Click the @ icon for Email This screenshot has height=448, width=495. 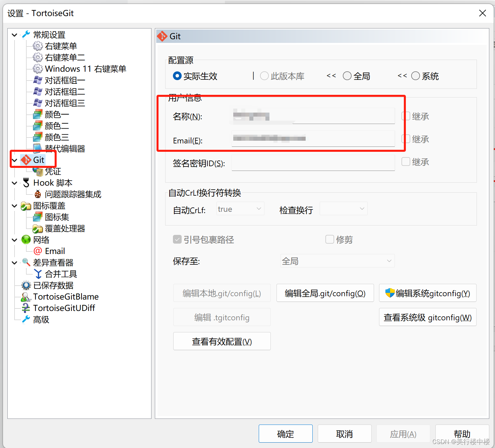(38, 251)
